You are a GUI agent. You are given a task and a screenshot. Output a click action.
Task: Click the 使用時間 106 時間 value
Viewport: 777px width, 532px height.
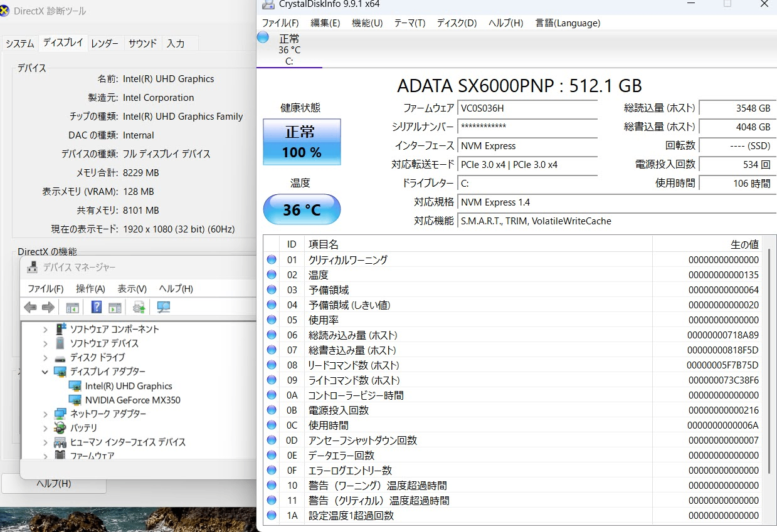737,184
